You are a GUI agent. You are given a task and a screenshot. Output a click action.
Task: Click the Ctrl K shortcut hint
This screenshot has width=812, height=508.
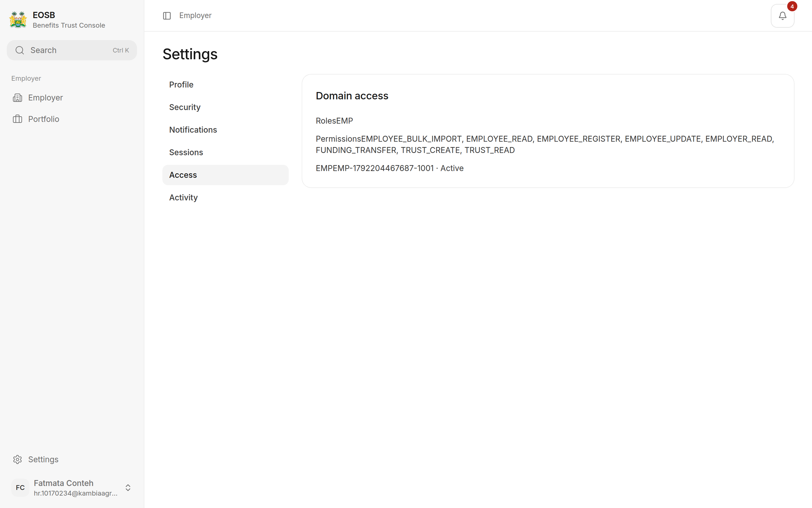point(121,51)
